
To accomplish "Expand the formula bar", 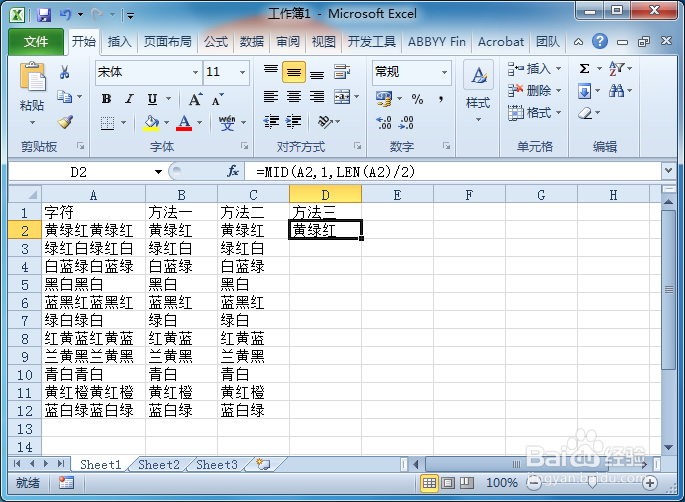I will [x=668, y=170].
